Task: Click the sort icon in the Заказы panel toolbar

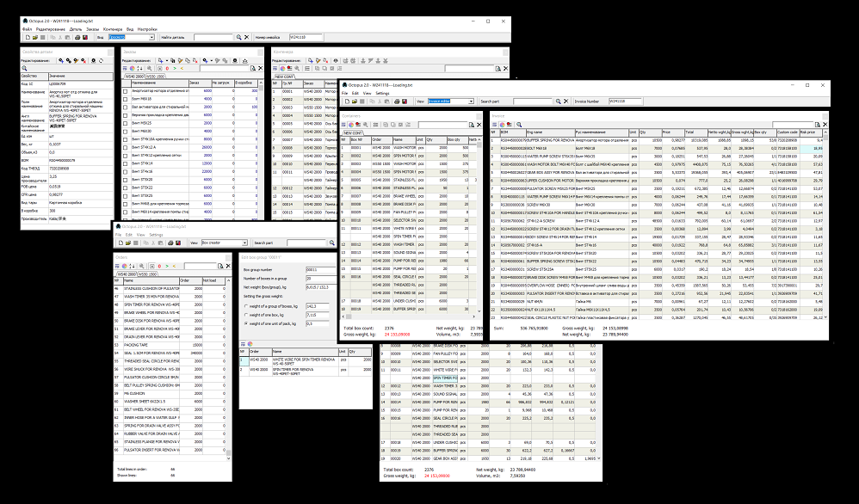Action: click(139, 69)
